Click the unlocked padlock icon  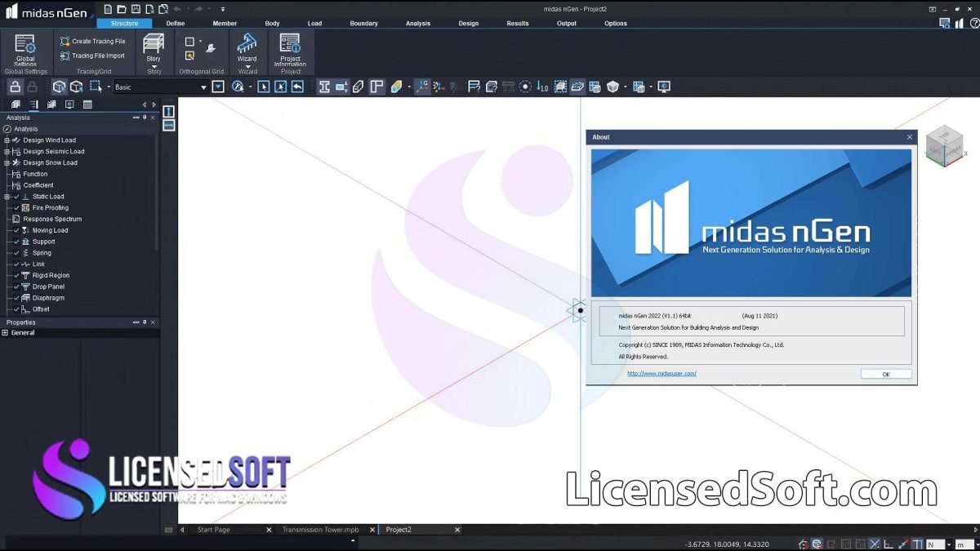point(15,87)
